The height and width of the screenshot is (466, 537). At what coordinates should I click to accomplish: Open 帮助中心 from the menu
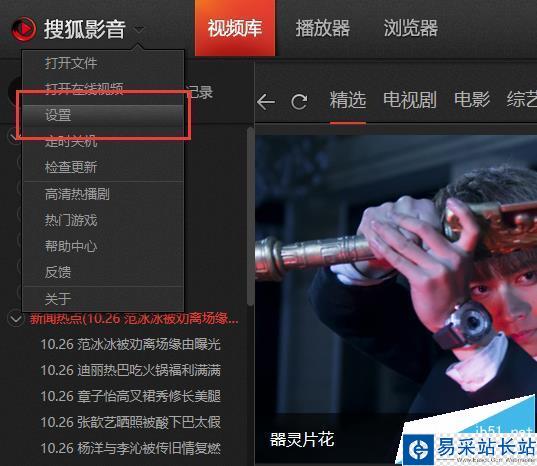(103, 246)
